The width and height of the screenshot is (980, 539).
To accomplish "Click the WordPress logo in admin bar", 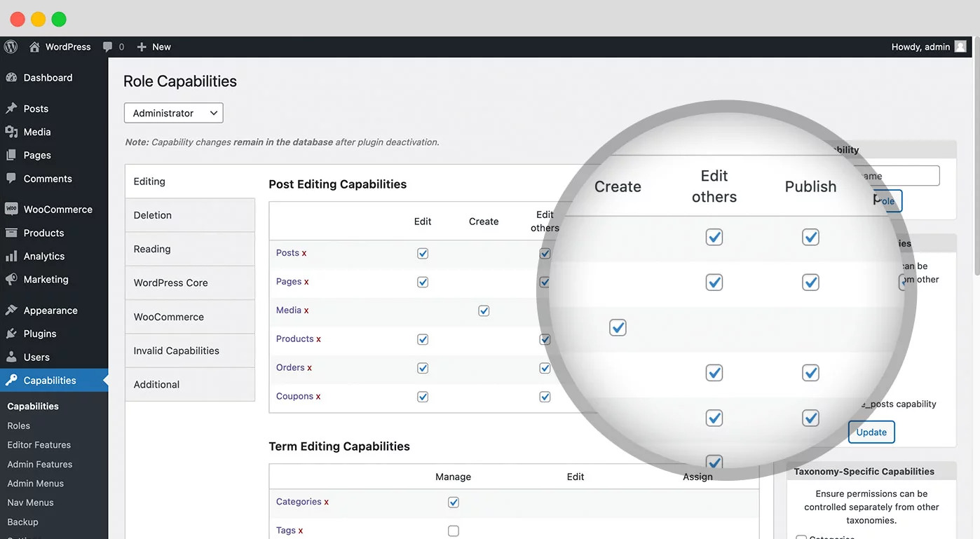I will click(10, 46).
